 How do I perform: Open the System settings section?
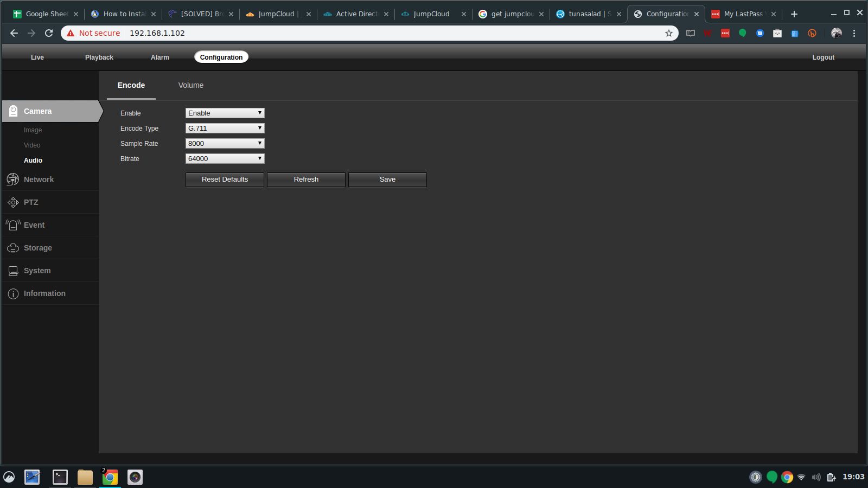click(x=37, y=271)
